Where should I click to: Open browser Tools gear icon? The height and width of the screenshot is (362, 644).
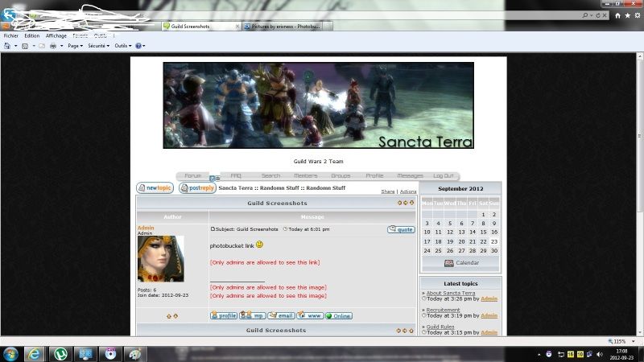(638, 15)
